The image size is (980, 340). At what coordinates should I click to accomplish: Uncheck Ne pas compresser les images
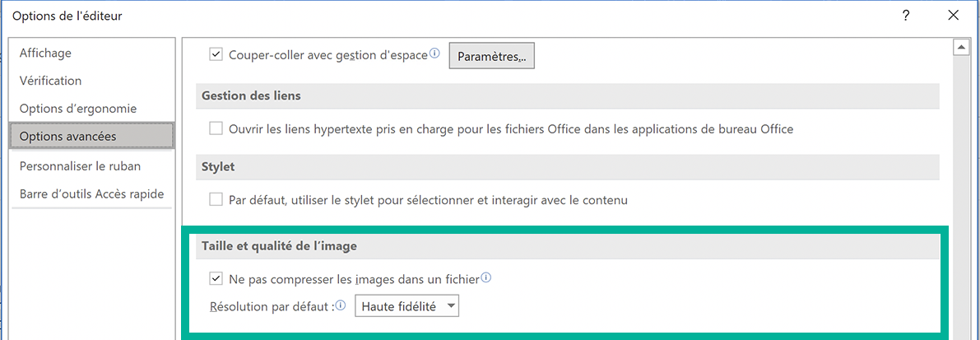(216, 279)
